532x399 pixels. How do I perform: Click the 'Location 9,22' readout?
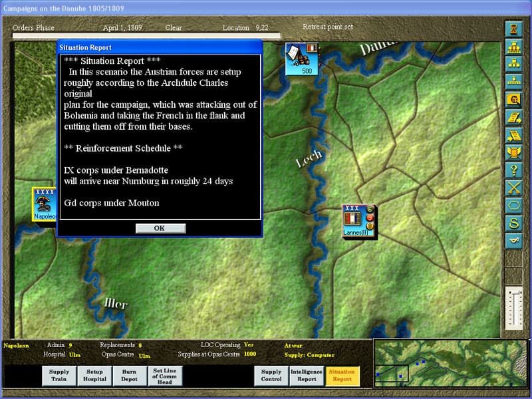[x=245, y=28]
